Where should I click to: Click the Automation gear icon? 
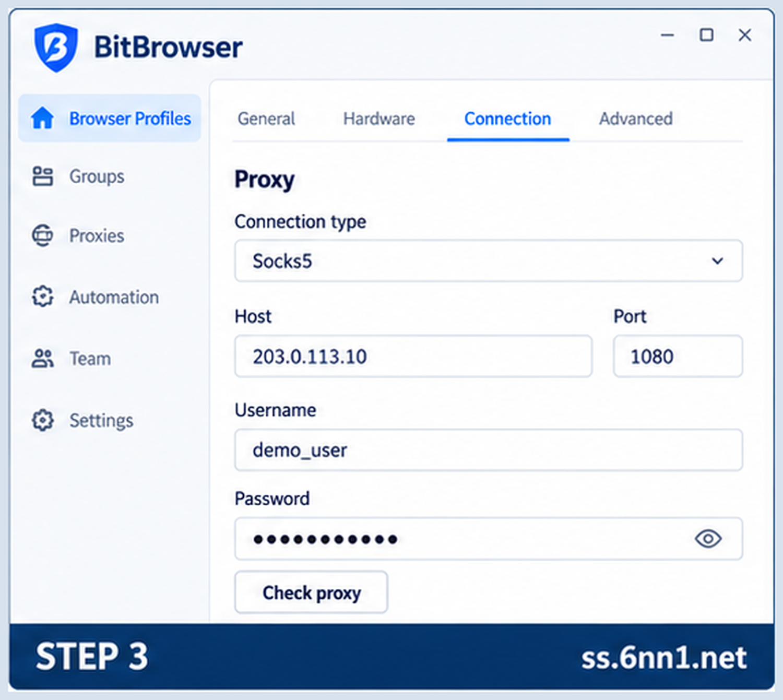pos(42,296)
